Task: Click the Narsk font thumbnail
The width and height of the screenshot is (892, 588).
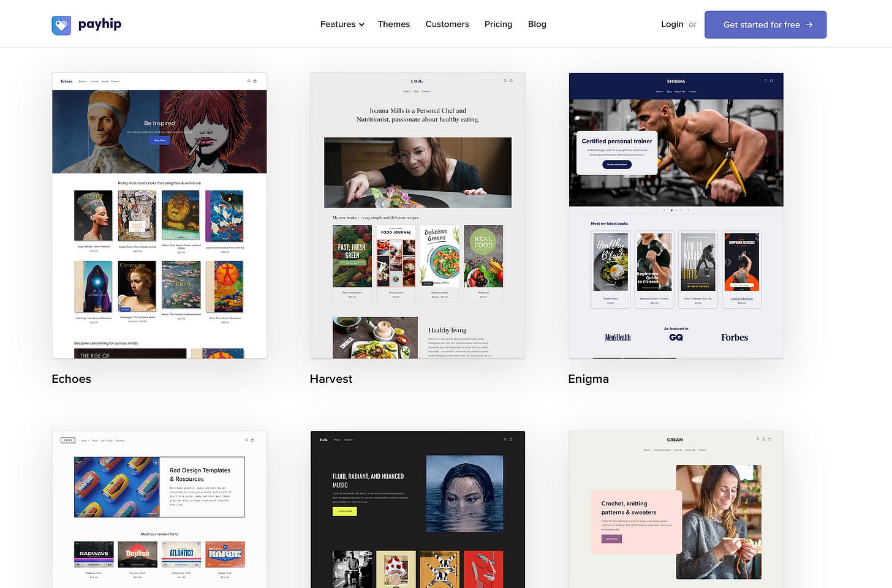Action: (x=225, y=554)
